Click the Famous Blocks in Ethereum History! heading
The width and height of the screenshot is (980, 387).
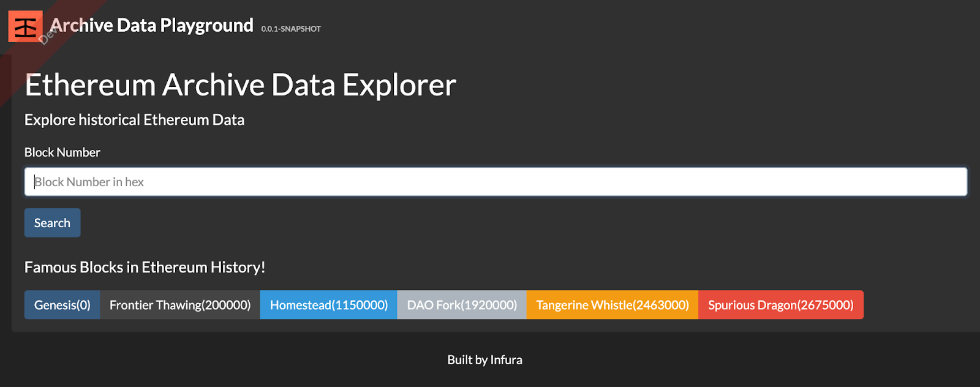coord(145,268)
